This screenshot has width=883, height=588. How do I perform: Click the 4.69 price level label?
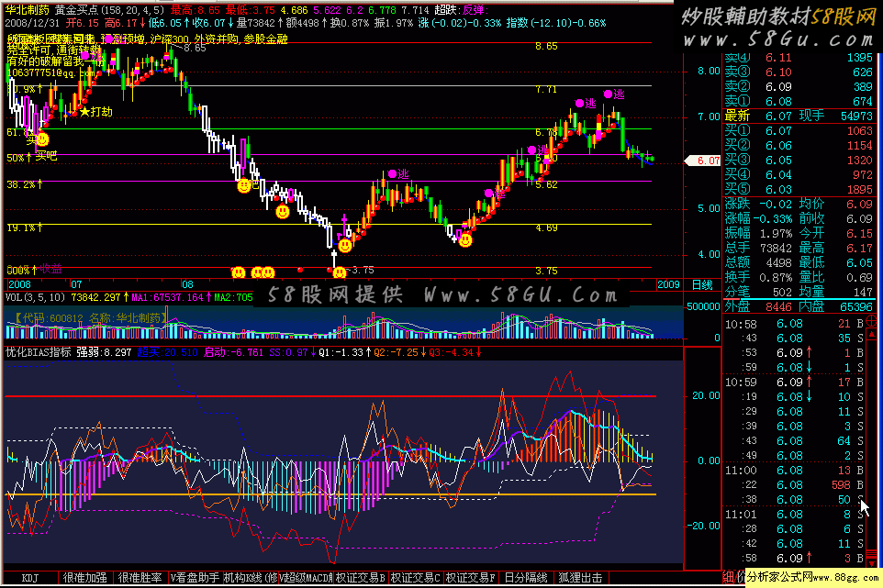[x=546, y=227]
